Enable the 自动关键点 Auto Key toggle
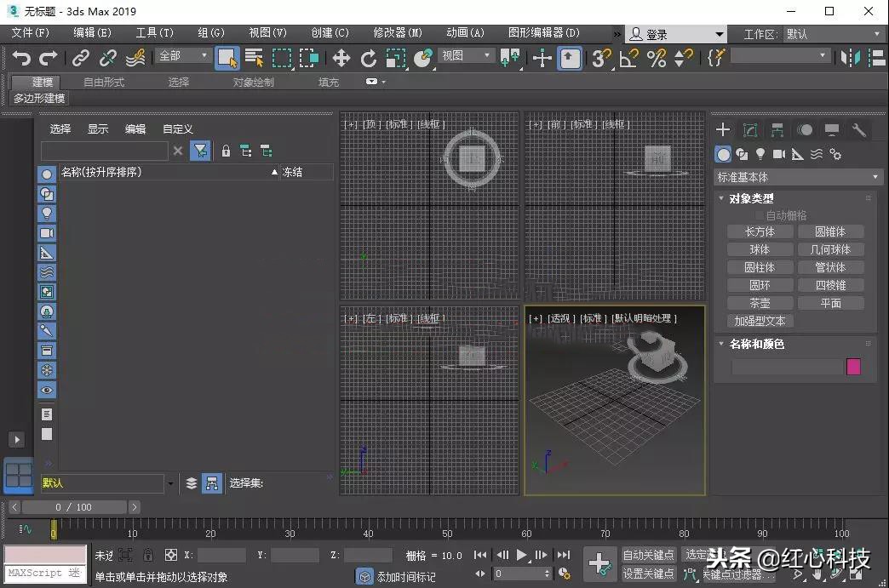Image resolution: width=889 pixels, height=588 pixels. pos(648,554)
